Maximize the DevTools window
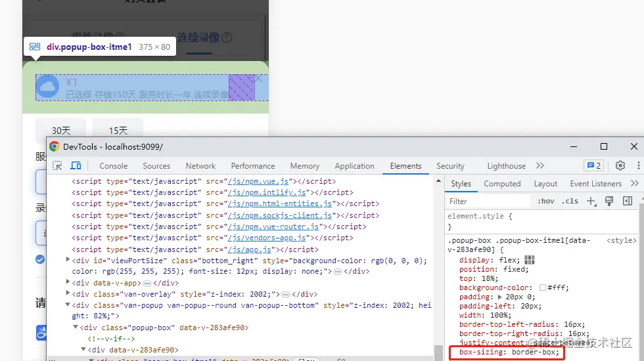 [604, 146]
